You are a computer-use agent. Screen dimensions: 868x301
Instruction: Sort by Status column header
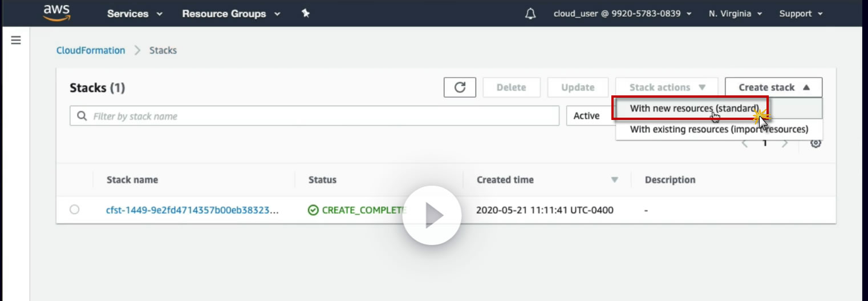pyautogui.click(x=322, y=179)
